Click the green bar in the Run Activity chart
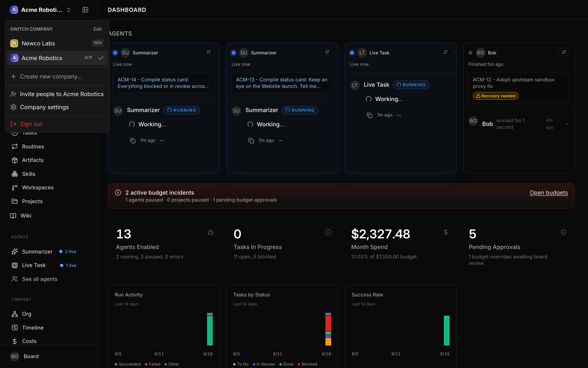 [x=210, y=331]
